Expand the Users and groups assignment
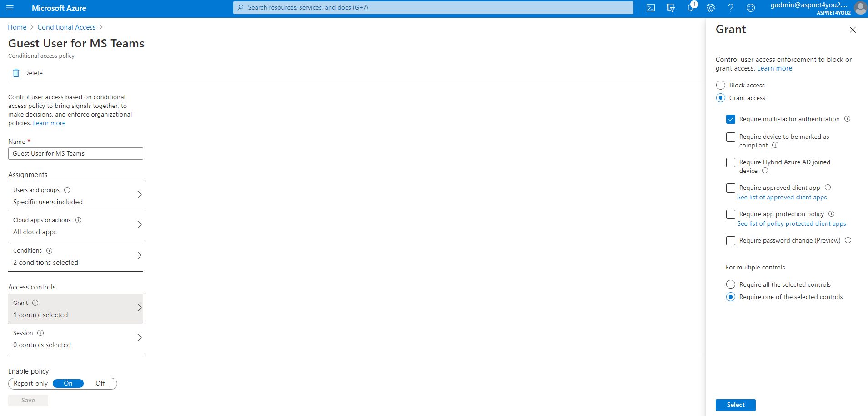This screenshot has height=416, width=868. pyautogui.click(x=75, y=196)
